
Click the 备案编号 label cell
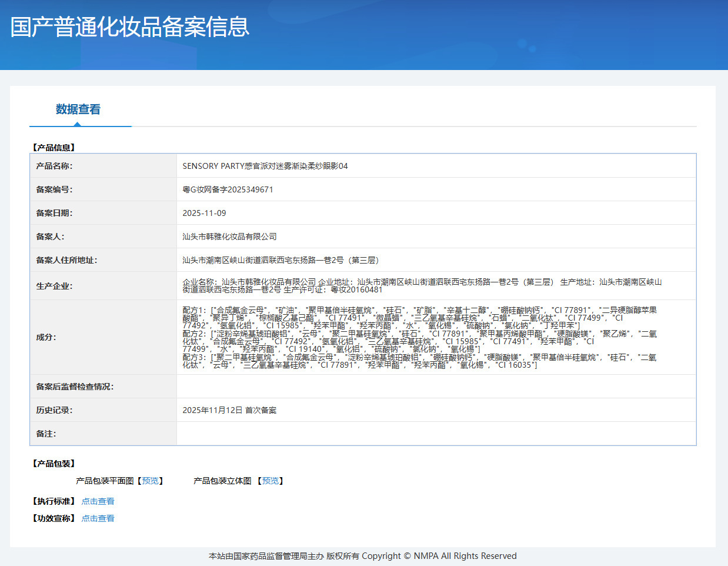(x=103, y=189)
